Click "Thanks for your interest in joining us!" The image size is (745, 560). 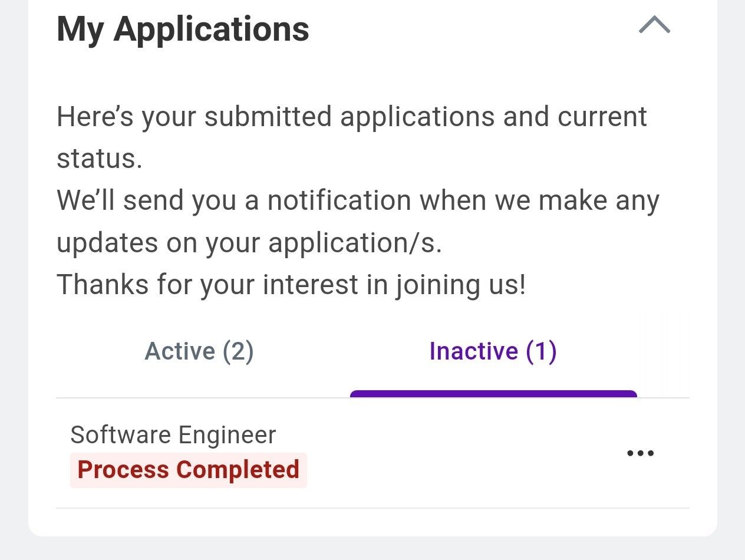pos(291,285)
